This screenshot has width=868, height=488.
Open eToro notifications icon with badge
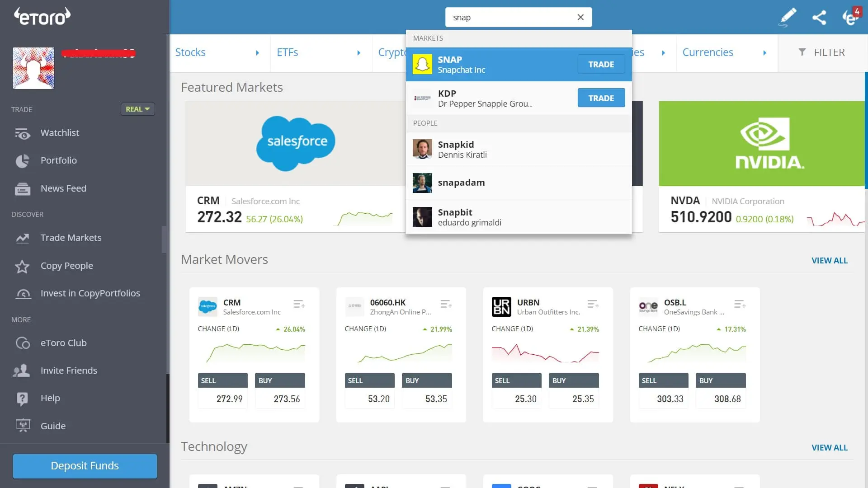click(x=851, y=16)
